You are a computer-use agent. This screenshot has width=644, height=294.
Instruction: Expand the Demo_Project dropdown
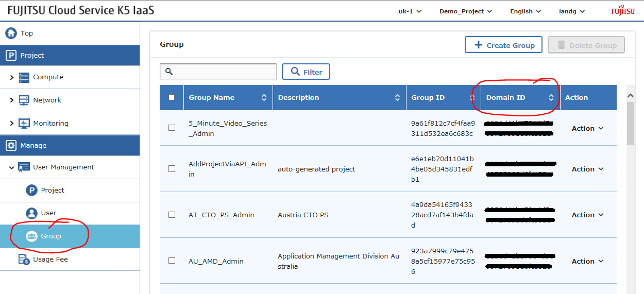click(x=465, y=11)
